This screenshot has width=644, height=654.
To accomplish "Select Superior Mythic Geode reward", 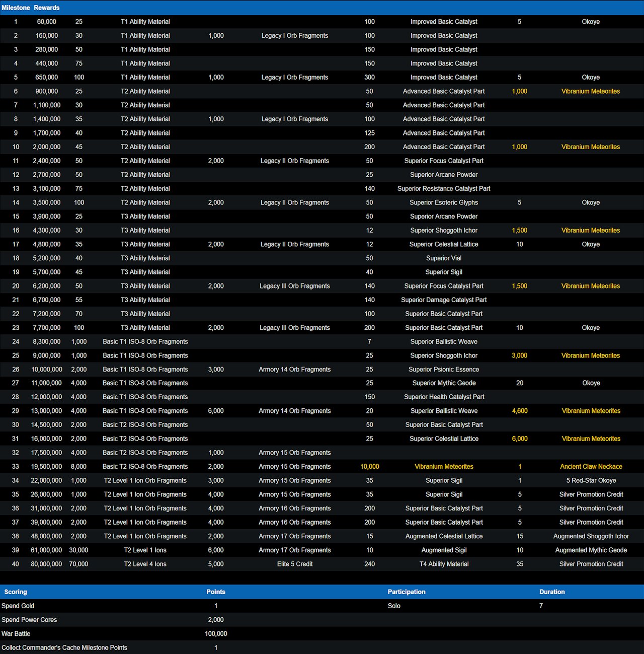I will pyautogui.click(x=444, y=383).
